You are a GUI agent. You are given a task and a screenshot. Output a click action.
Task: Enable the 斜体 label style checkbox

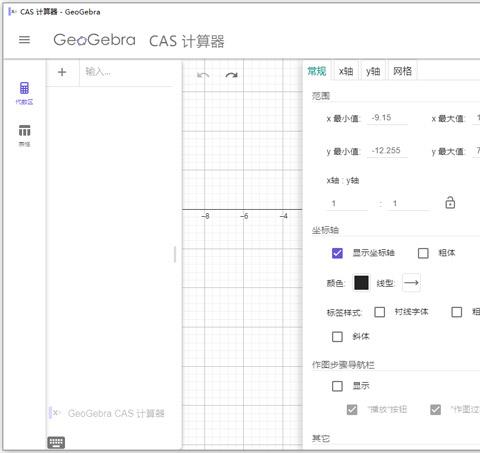tap(337, 337)
